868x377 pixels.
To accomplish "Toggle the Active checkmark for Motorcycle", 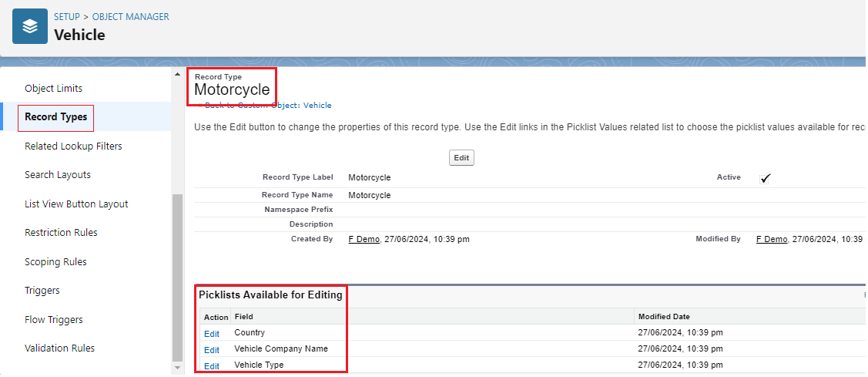I will pos(765,178).
